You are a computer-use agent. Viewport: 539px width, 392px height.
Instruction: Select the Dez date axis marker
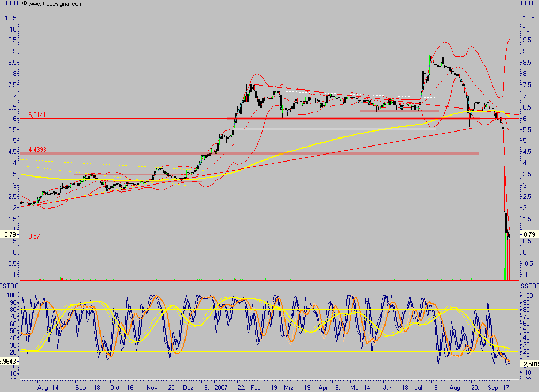188,386
